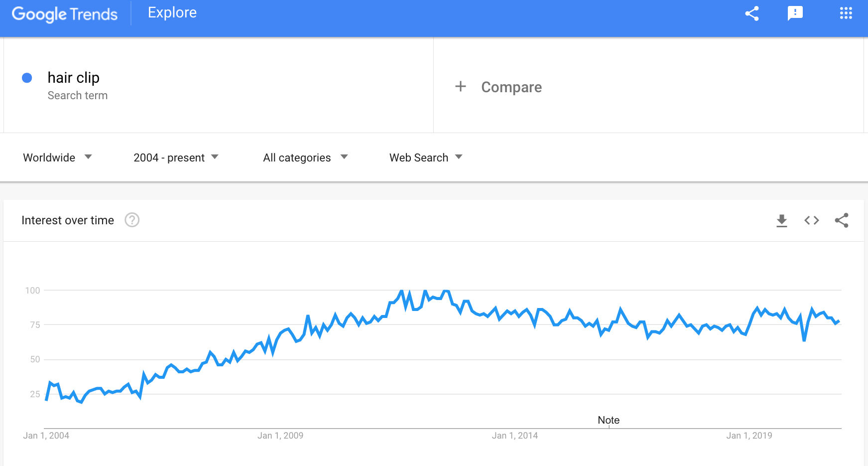This screenshot has width=868, height=466.
Task: Click the plus icon next to Compare
Action: (x=461, y=87)
